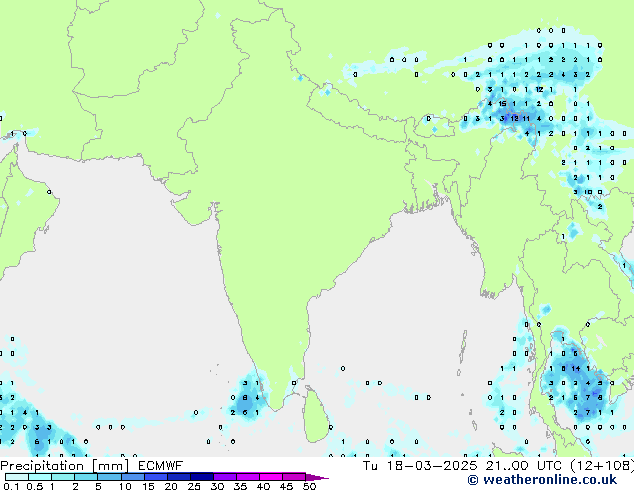Screen dimensions: 634x490
Task: Click the legend label '30'
Action: coord(217,486)
